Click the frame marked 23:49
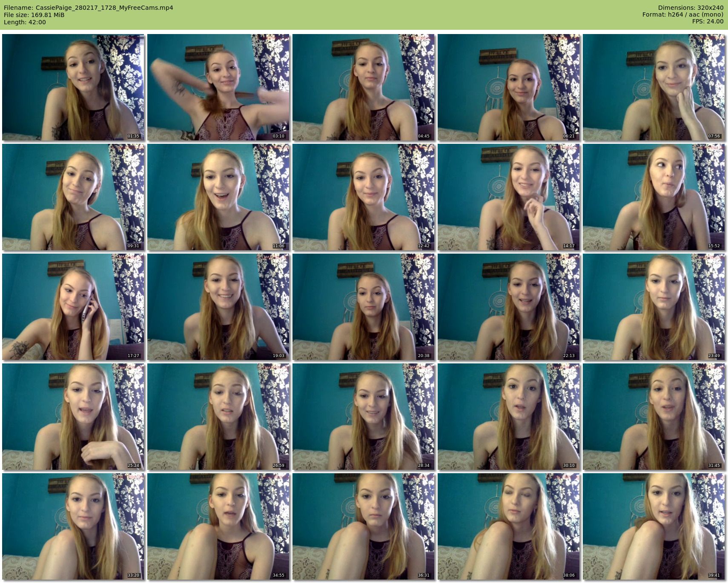 point(653,307)
